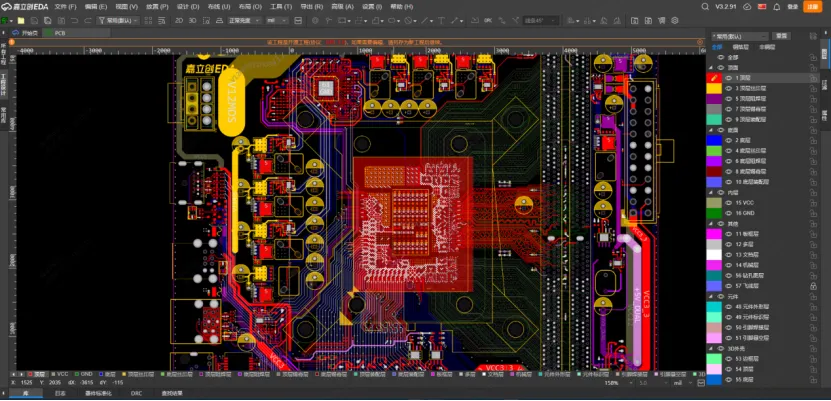
Task: Open the DRC tab in bottom panel
Action: 136,393
